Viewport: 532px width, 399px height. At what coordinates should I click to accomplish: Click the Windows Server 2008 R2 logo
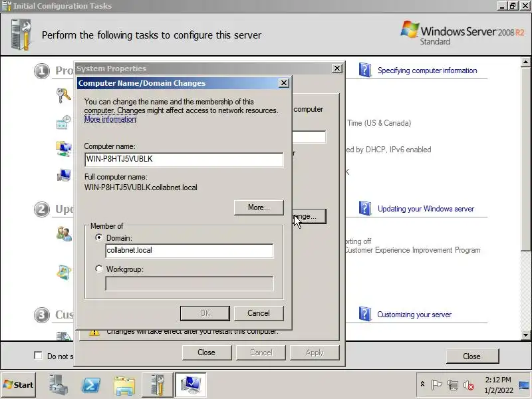click(x=462, y=33)
